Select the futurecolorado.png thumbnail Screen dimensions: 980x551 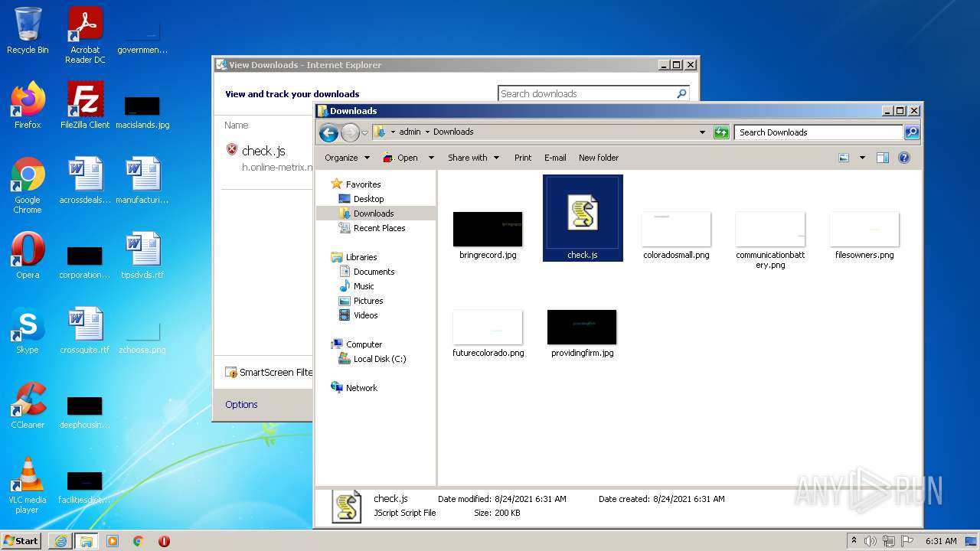[x=488, y=328]
